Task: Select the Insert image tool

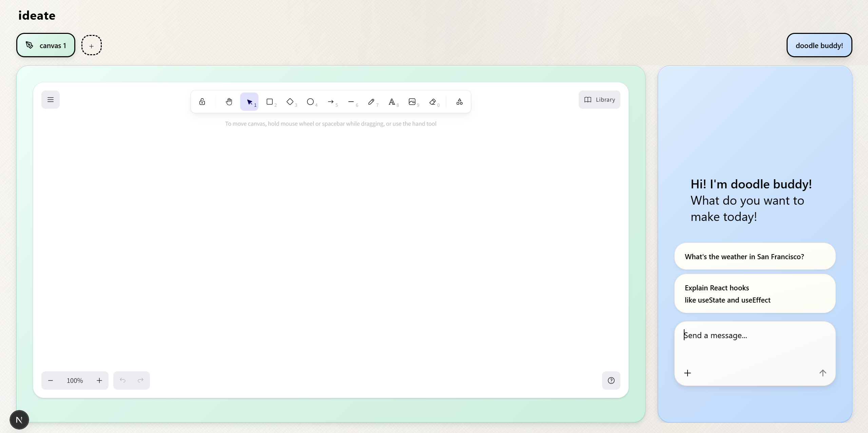Action: click(412, 102)
